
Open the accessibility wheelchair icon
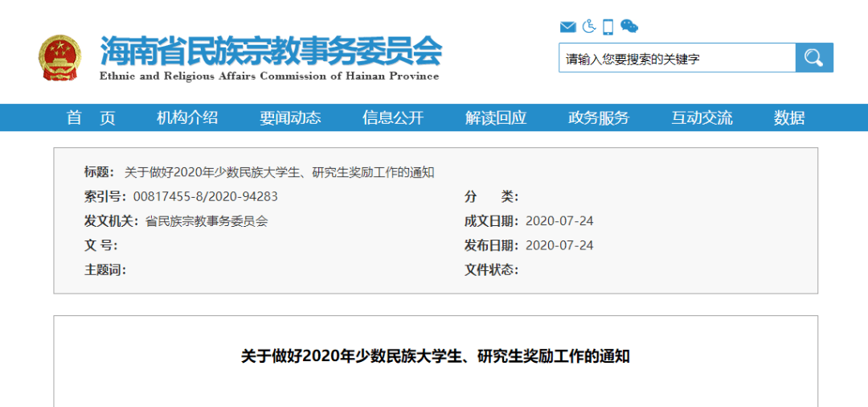tap(589, 26)
